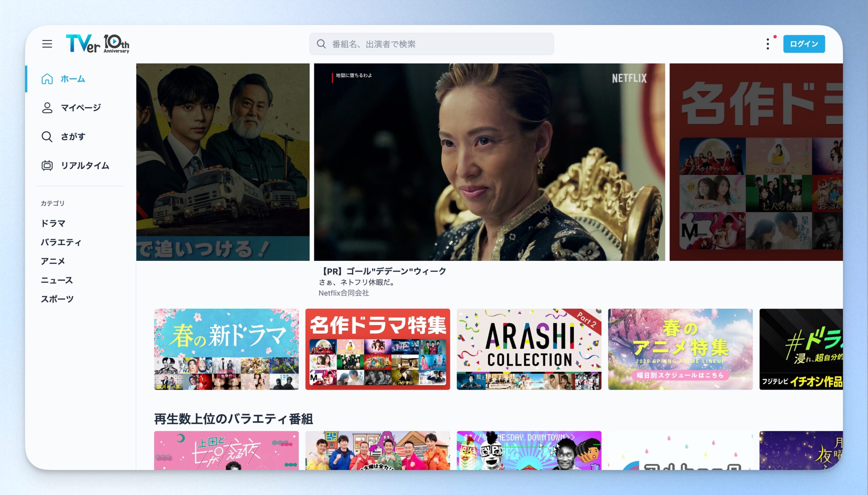Open the 春のアニメ特集 banner

coord(680,349)
